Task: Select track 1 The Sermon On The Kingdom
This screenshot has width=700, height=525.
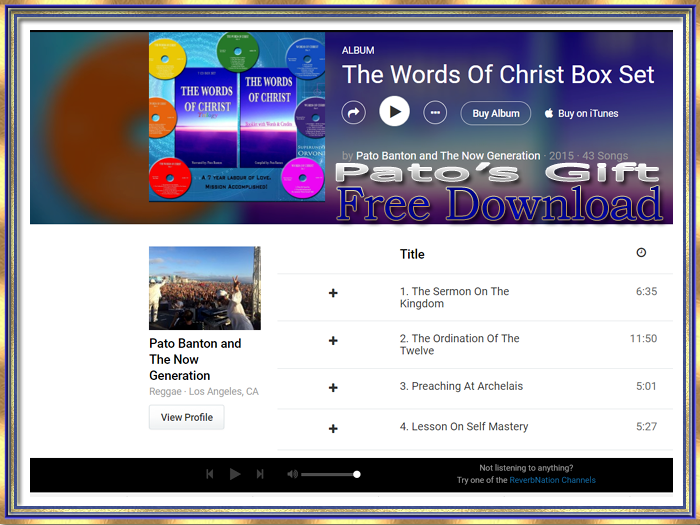Action: (x=454, y=297)
